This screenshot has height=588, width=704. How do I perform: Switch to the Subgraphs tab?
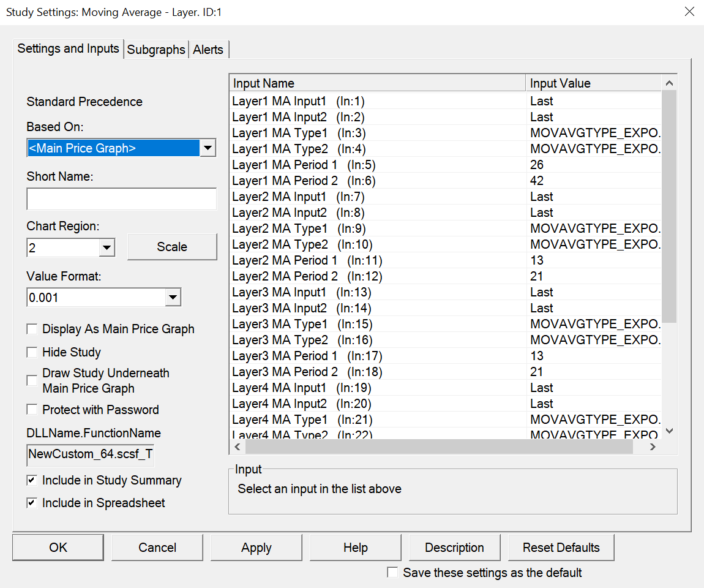pos(156,50)
